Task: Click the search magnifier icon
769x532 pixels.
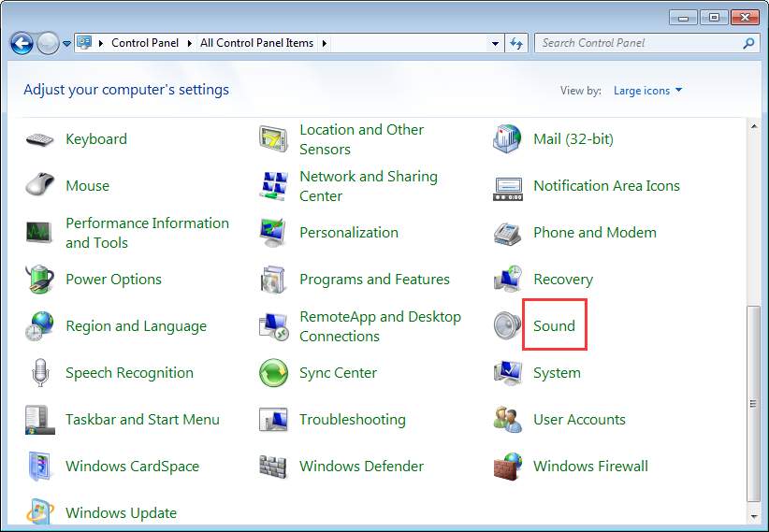Action: pyautogui.click(x=748, y=43)
